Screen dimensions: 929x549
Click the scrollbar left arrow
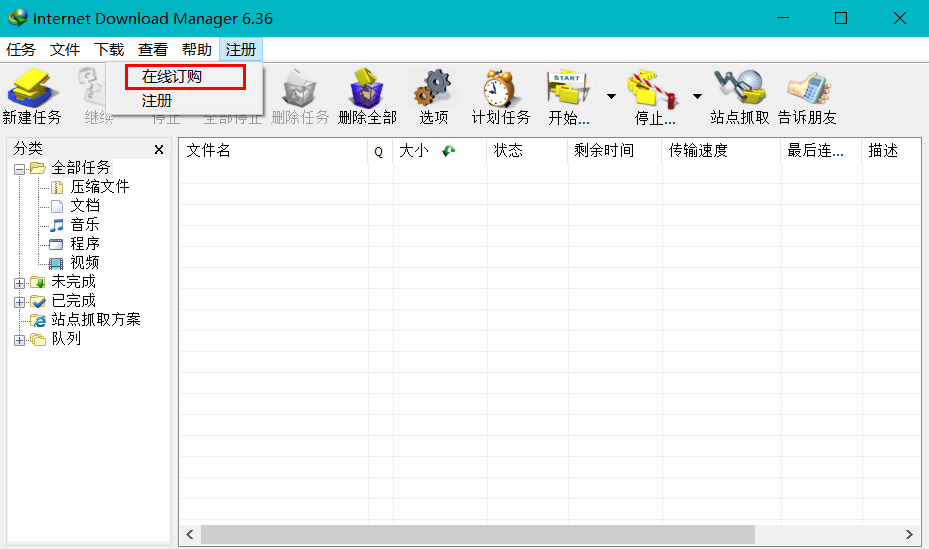click(x=190, y=534)
